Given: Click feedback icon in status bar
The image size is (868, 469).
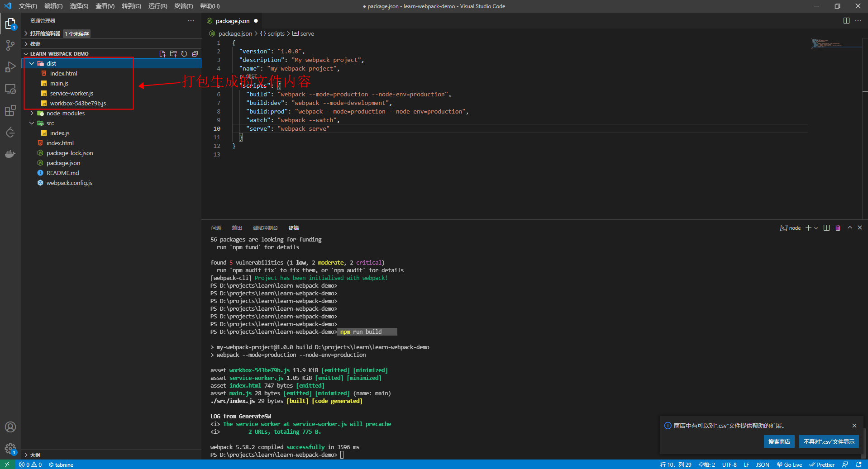Looking at the screenshot, I should click(x=845, y=464).
